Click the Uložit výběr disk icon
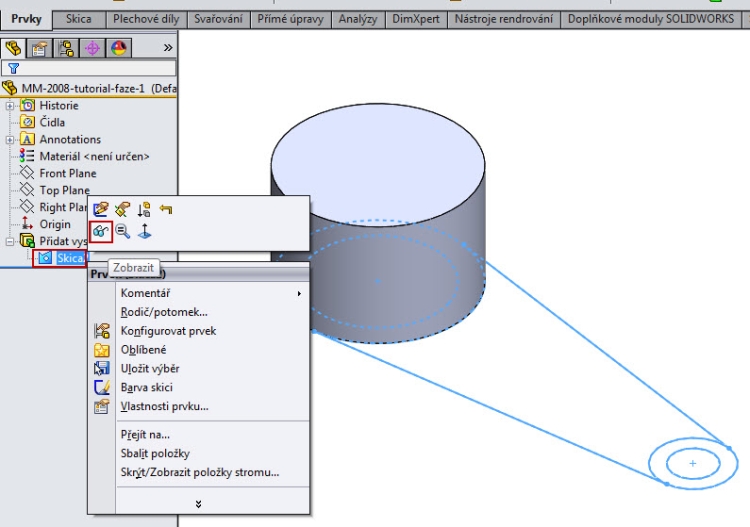Screen dimensions: 750x527 pyautogui.click(x=101, y=369)
